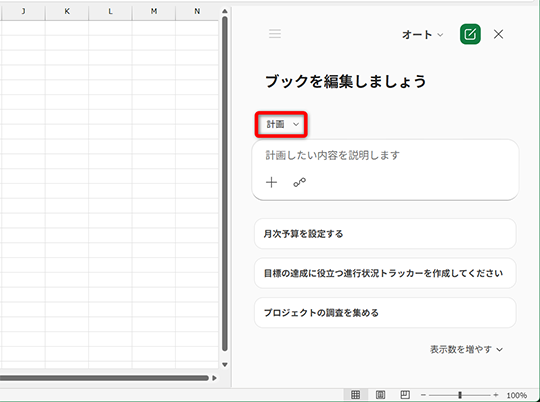Click the zoom in plus button
The image size is (540, 402).
point(496,395)
